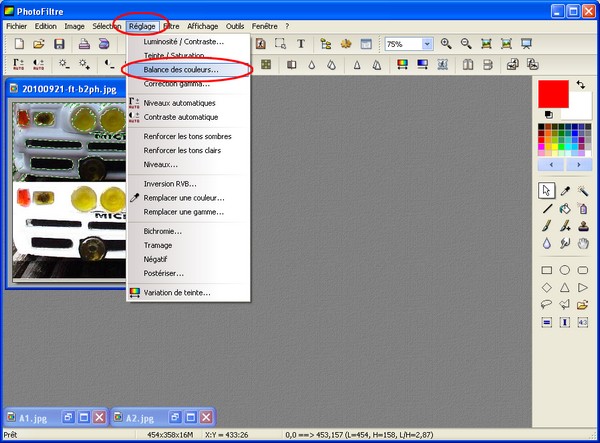This screenshot has height=443, width=600.
Task: Click the 20100921-ft-b2ph.jpg image title bar
Action: 70,89
